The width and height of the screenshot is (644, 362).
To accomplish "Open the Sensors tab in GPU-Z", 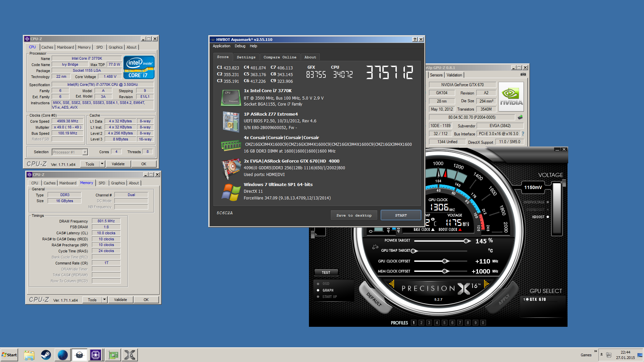I will tap(436, 75).
